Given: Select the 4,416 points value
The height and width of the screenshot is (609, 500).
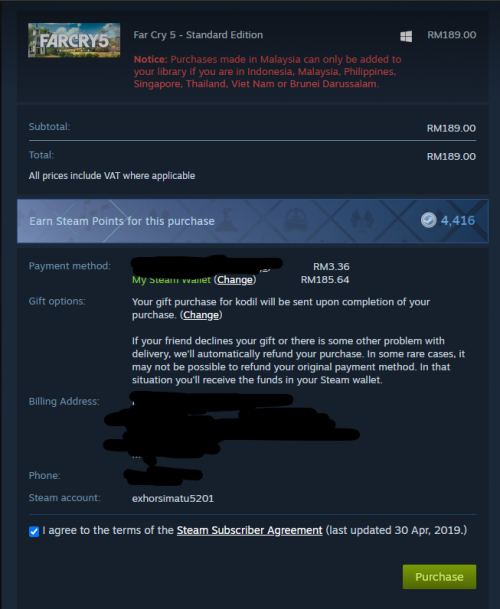Looking at the screenshot, I should coord(458,220).
